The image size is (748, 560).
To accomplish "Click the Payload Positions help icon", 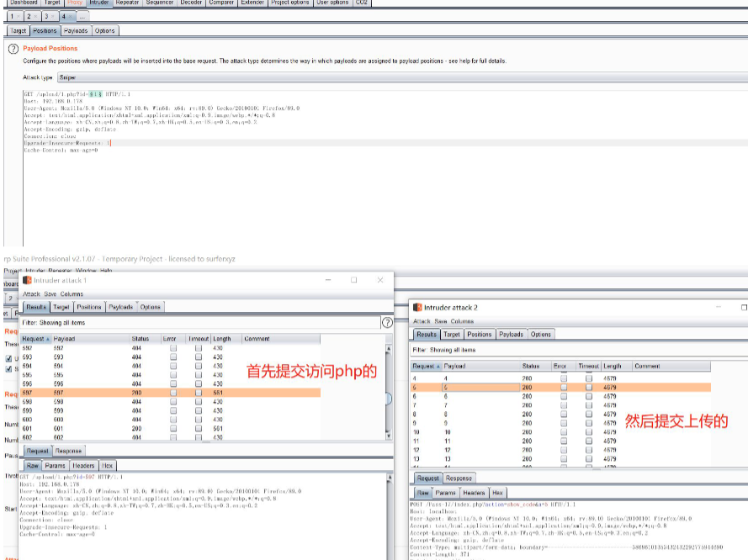I will pos(13,50).
